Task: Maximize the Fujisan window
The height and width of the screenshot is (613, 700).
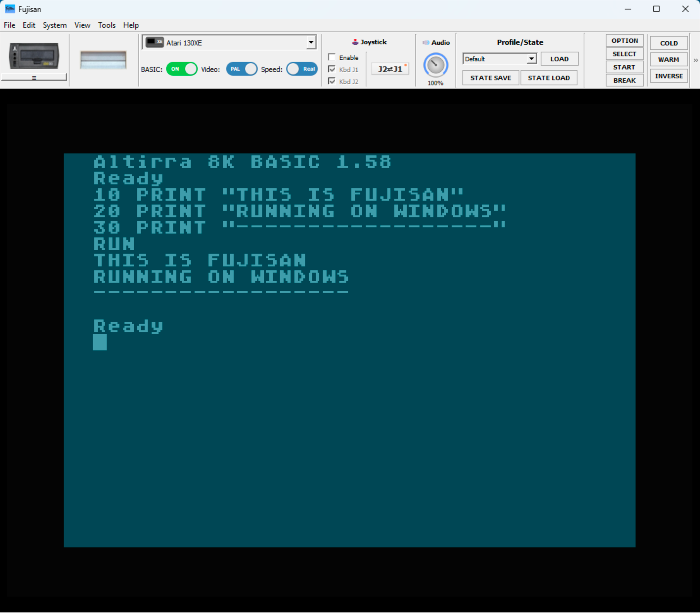Action: 656,9
